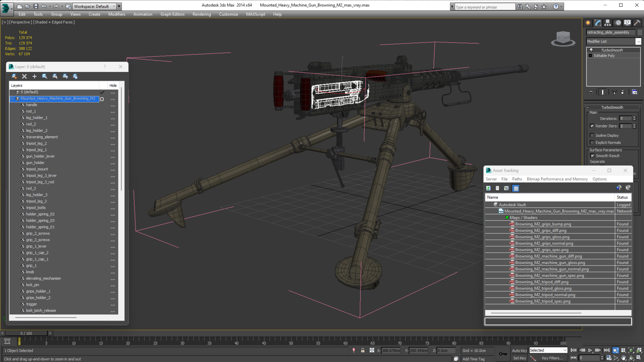Click the help question mark icon in title bar

(x=556, y=7)
